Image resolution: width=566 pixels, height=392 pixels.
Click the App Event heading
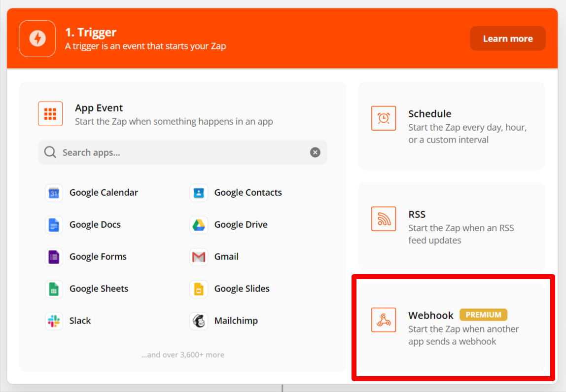pos(99,108)
